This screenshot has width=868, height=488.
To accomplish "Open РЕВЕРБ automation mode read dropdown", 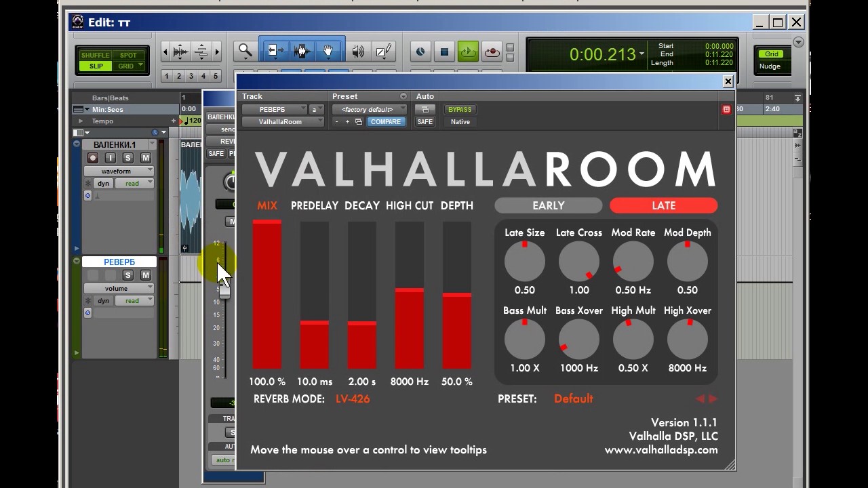I will tap(134, 301).
